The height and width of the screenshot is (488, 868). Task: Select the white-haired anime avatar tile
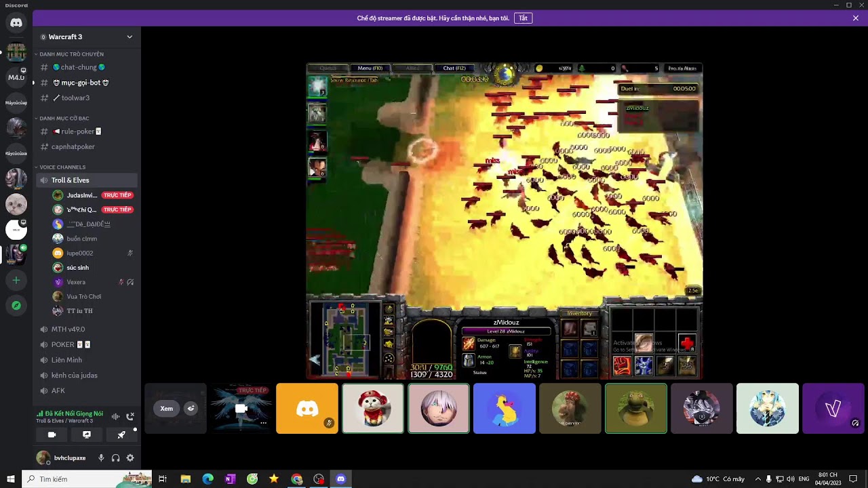point(439,409)
